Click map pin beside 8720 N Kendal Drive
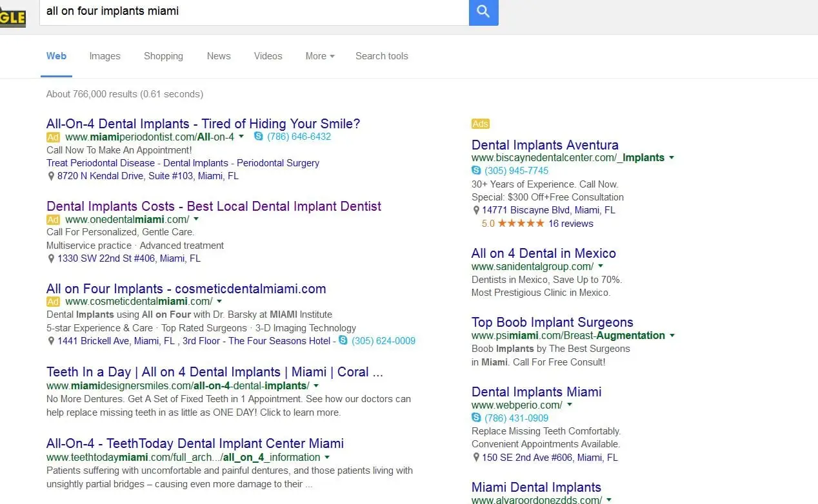This screenshot has height=504, width=818. click(51, 176)
